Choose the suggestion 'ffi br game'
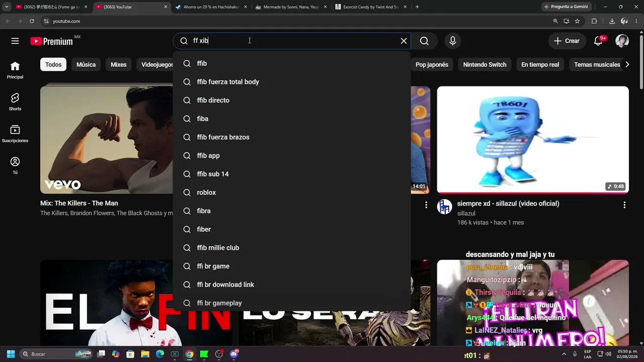 [292, 266]
